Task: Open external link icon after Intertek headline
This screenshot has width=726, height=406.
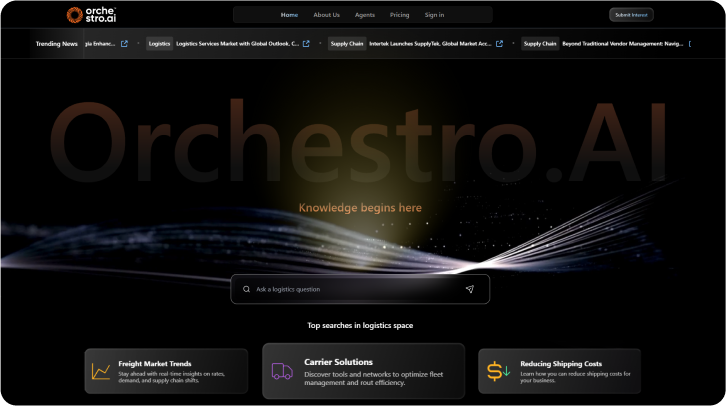Action: (499, 44)
